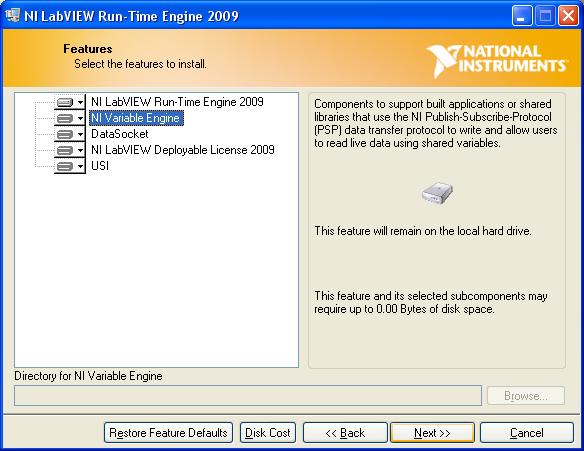Click the DataSocket feature drive icon
584x451 pixels.
65,134
